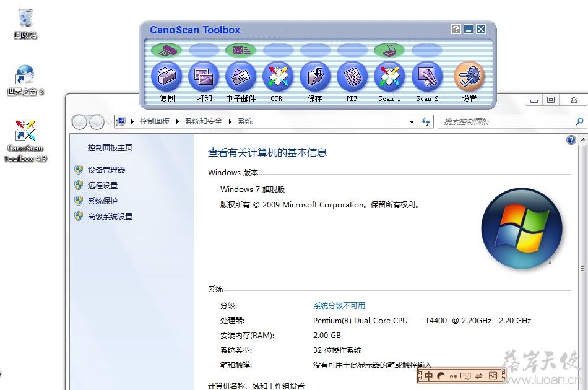
Task: Minimize the CanoScan Toolbox window
Action: [469, 29]
